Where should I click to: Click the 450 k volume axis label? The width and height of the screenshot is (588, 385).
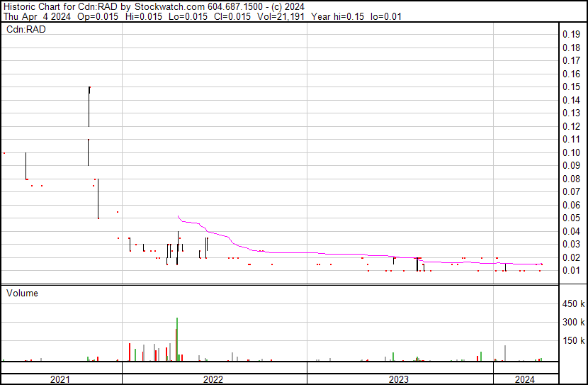[573, 303]
